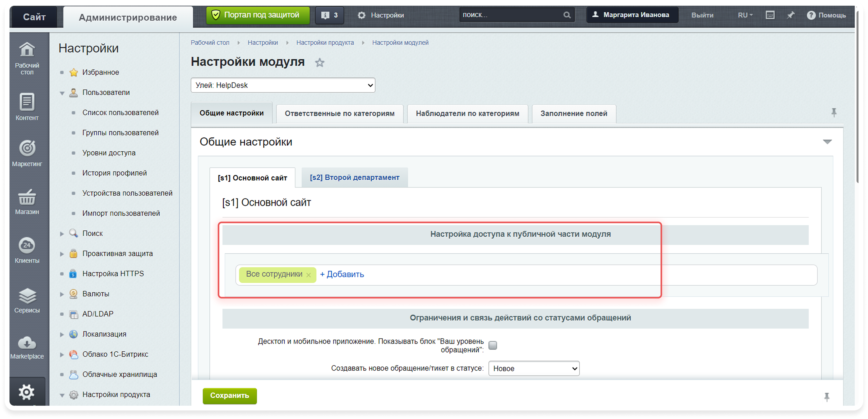Collapse the Пользователи tree section
This screenshot has height=419, width=868.
click(62, 93)
